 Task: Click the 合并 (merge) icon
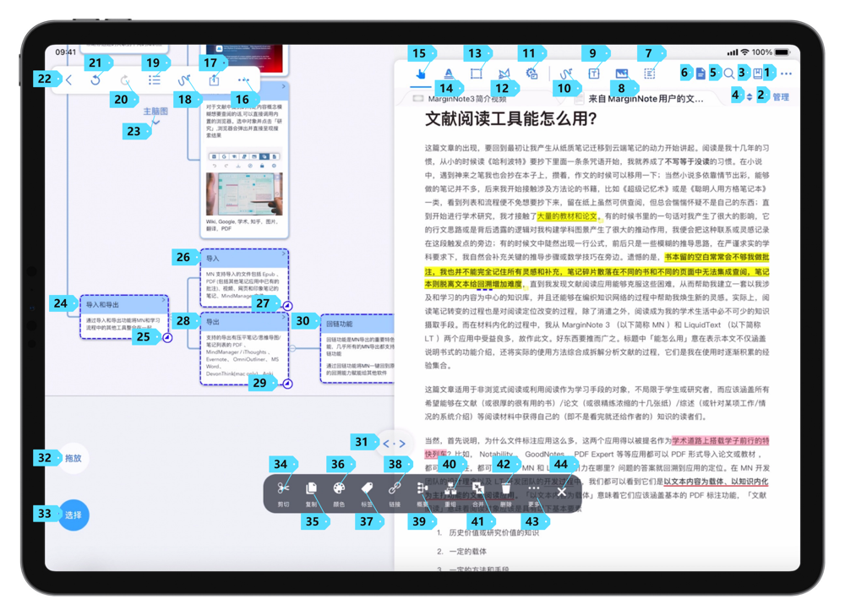478,488
